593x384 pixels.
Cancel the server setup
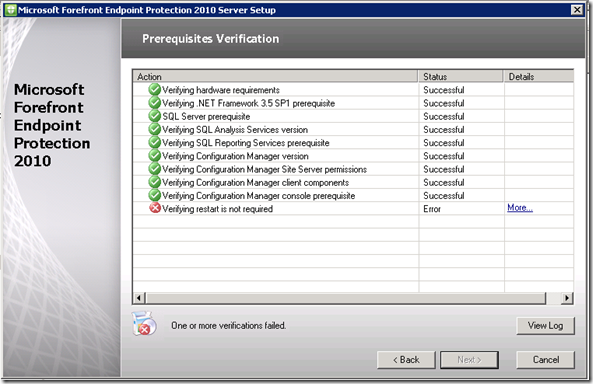545,360
